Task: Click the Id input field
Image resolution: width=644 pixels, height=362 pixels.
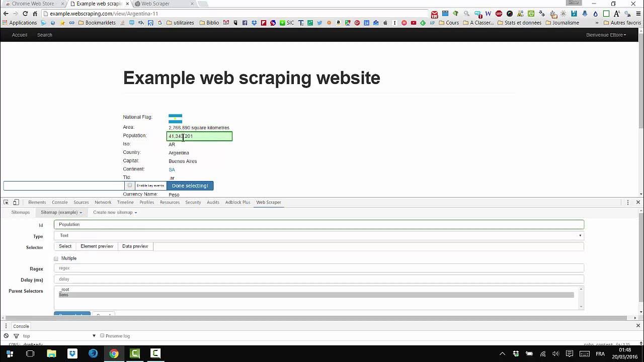Action: [319, 224]
